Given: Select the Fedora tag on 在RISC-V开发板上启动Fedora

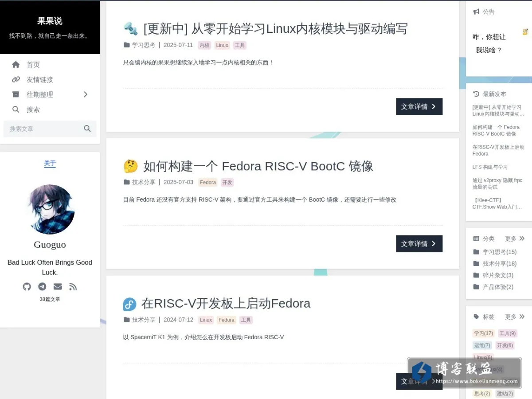Looking at the screenshot, I should click(226, 320).
